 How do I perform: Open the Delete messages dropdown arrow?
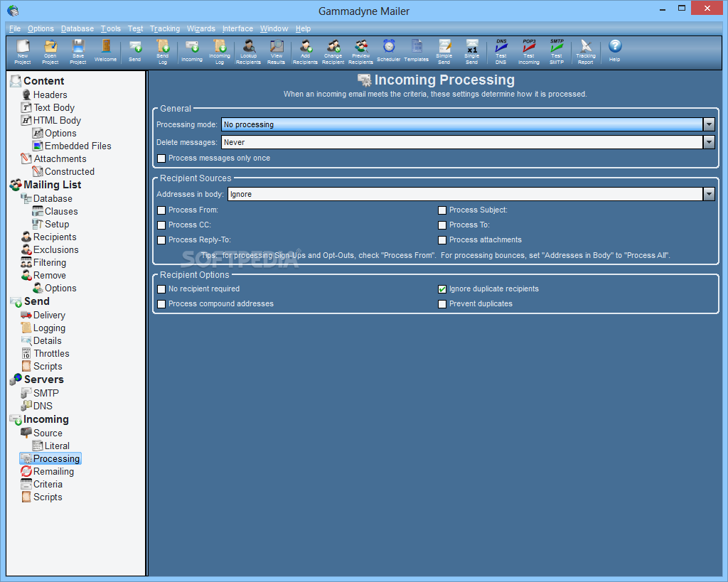[709, 142]
